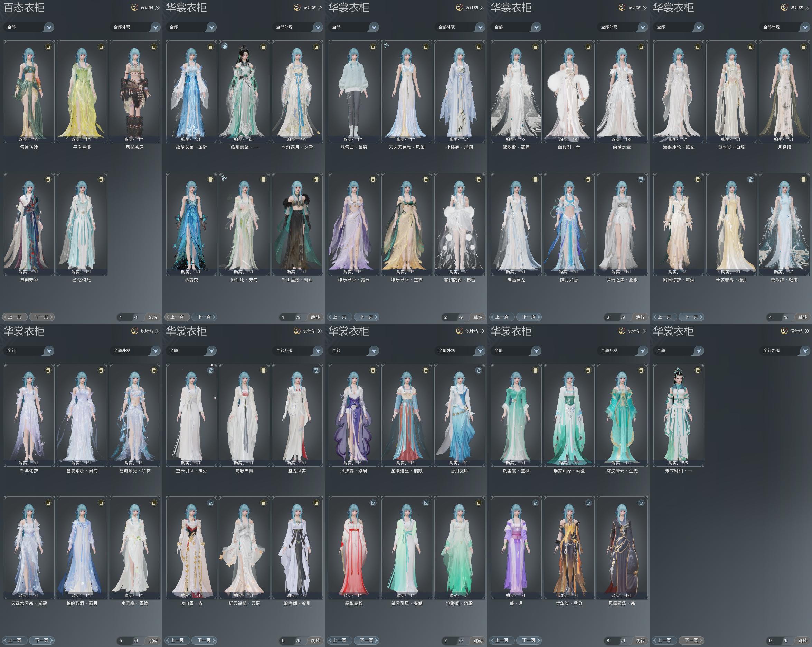This screenshot has height=647, width=812.
Task: Expand 全部 dropdown in 百态衣柜 panel
Action: coord(49,27)
